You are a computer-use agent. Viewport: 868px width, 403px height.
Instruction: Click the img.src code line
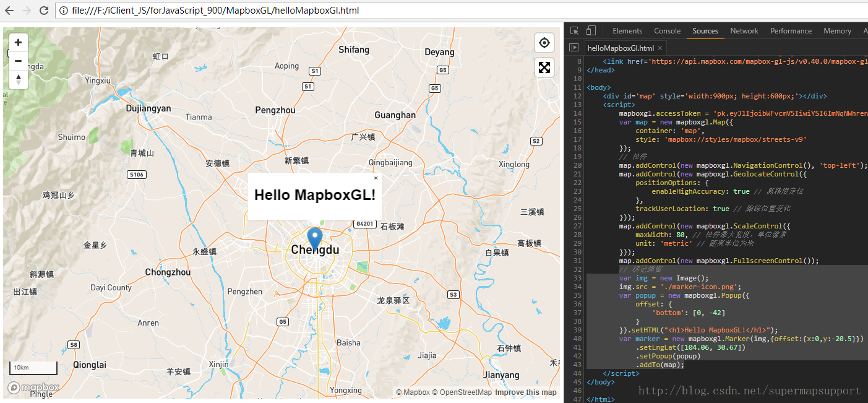click(x=680, y=287)
